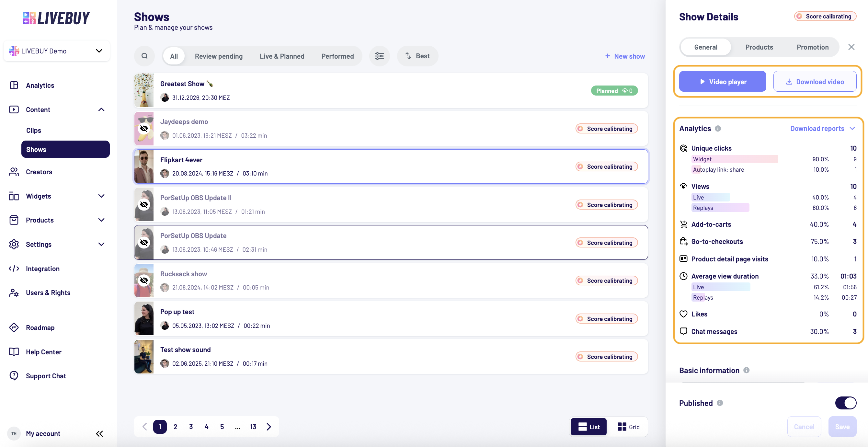The height and width of the screenshot is (447, 868).
Task: Toggle hidden eye on PorSetUp OBS Update II
Action: pyautogui.click(x=144, y=205)
